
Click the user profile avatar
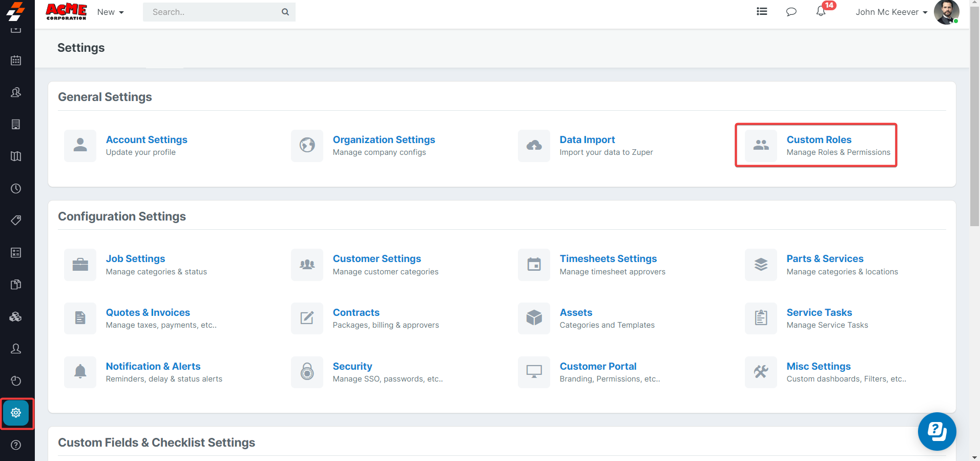coord(946,12)
